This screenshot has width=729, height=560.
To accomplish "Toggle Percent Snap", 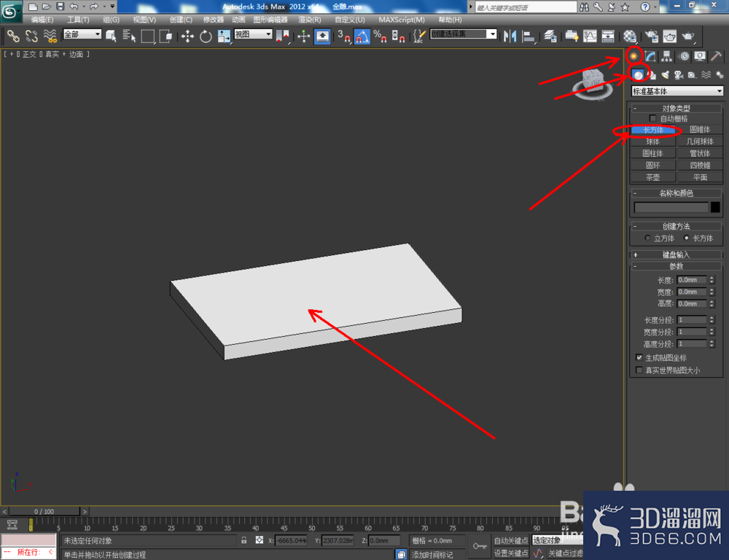I will pyautogui.click(x=380, y=36).
